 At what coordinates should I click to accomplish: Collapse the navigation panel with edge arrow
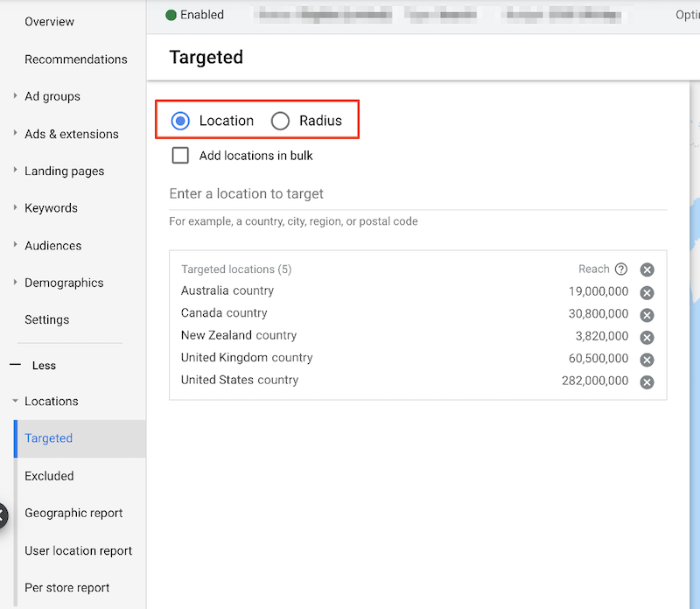pos(4,516)
